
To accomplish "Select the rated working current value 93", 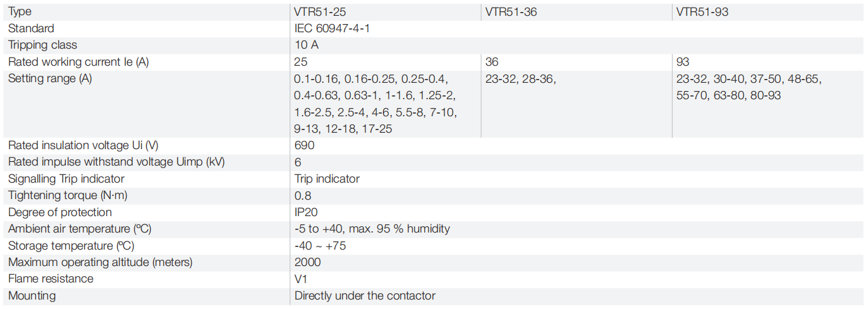I will [683, 62].
